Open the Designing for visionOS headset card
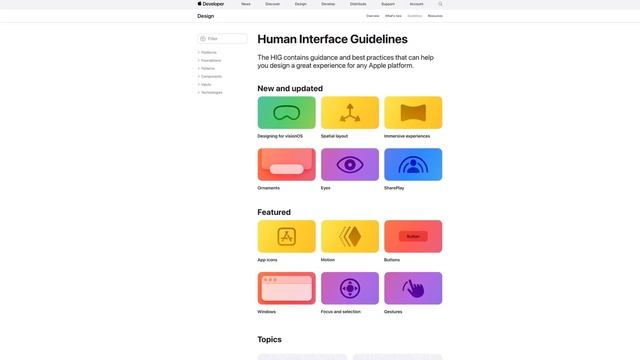640x360 pixels. coord(287,113)
